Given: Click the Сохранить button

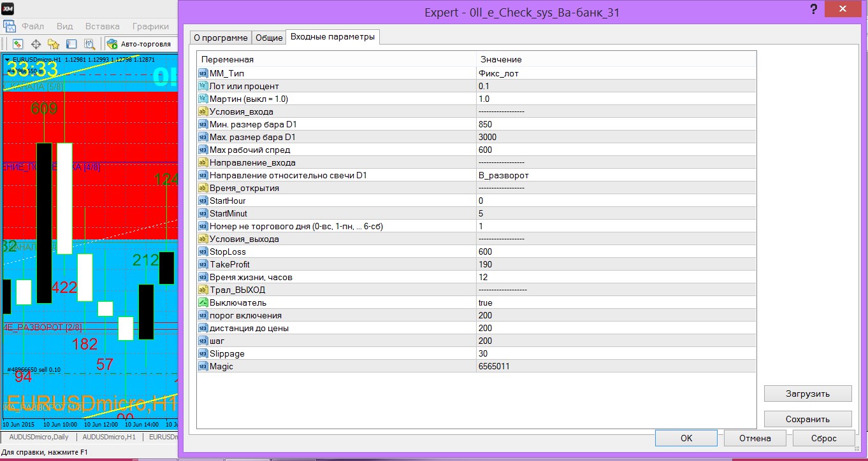Looking at the screenshot, I should click(807, 419).
